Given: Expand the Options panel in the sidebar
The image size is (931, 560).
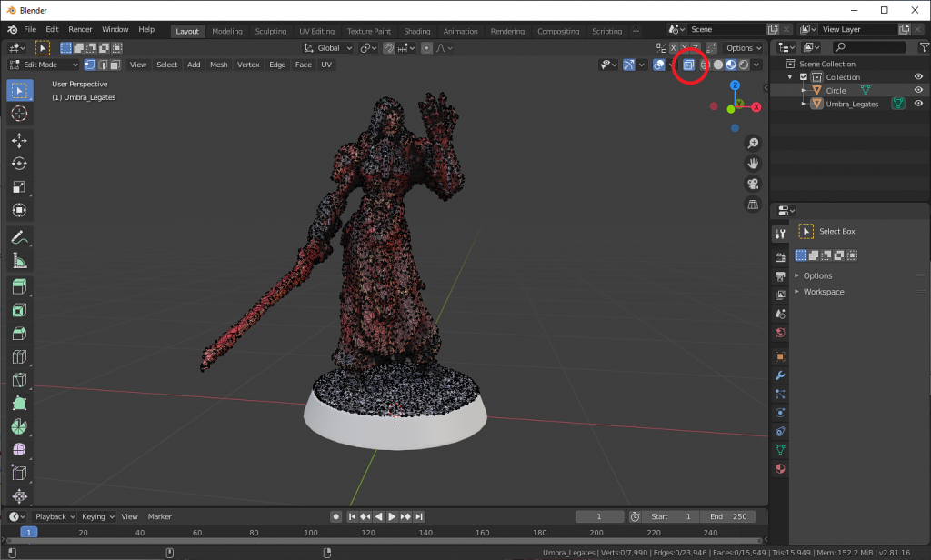Looking at the screenshot, I should 816,275.
